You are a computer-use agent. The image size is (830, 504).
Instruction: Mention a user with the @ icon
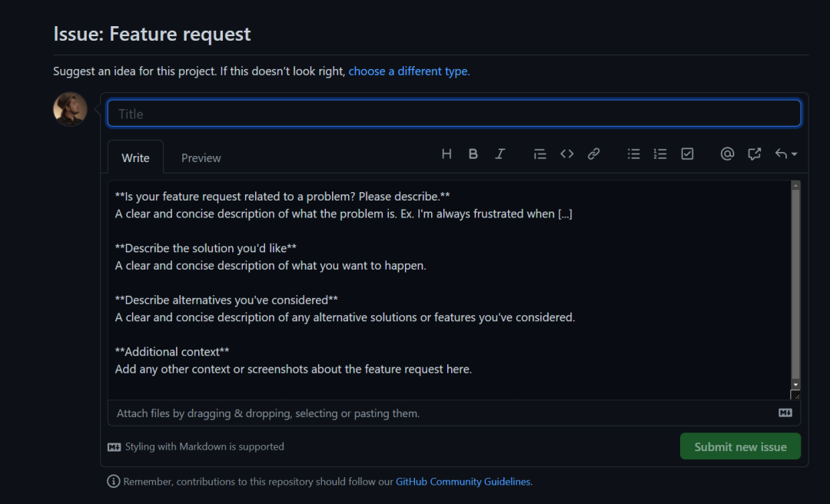(x=727, y=154)
